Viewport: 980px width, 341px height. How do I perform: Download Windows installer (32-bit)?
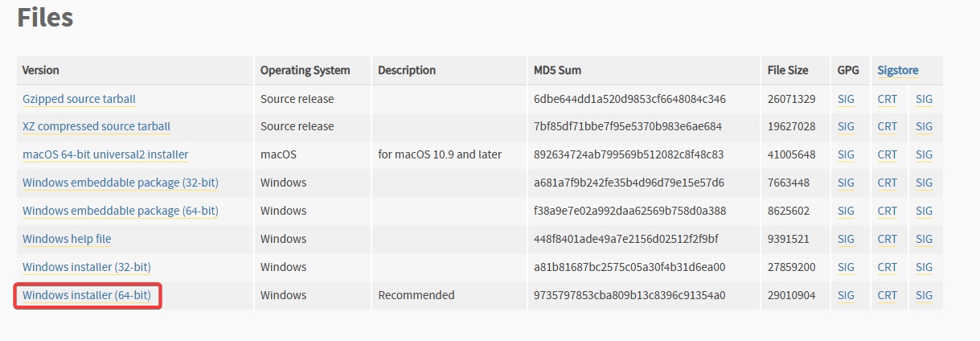tap(87, 267)
